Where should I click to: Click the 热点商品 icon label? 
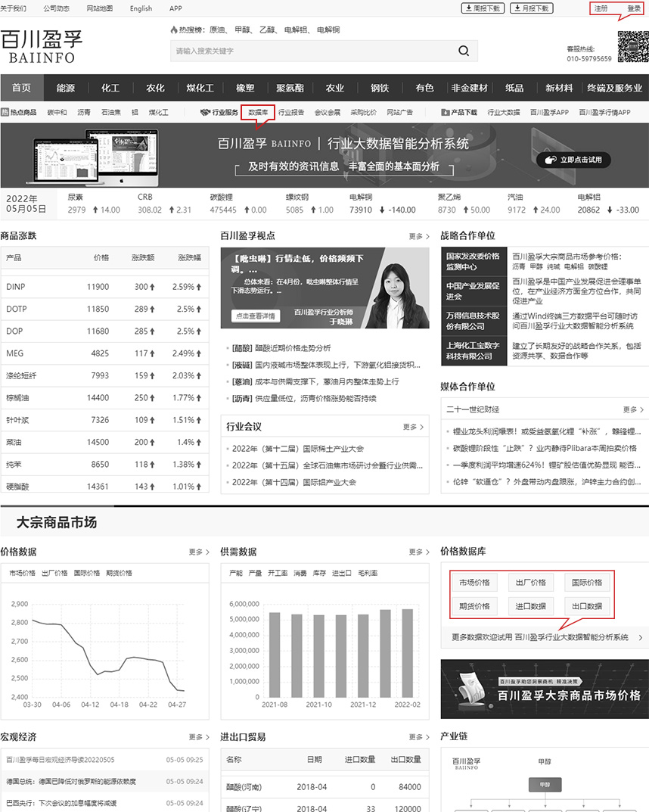click(19, 112)
